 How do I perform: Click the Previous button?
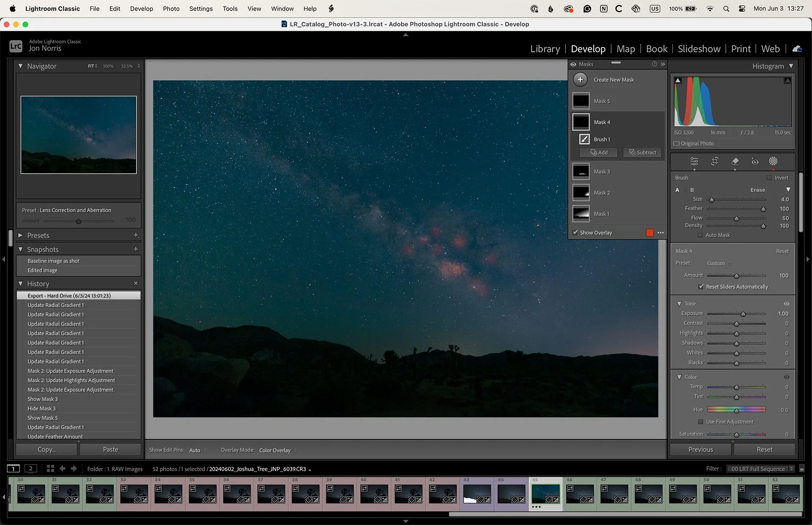(700, 449)
